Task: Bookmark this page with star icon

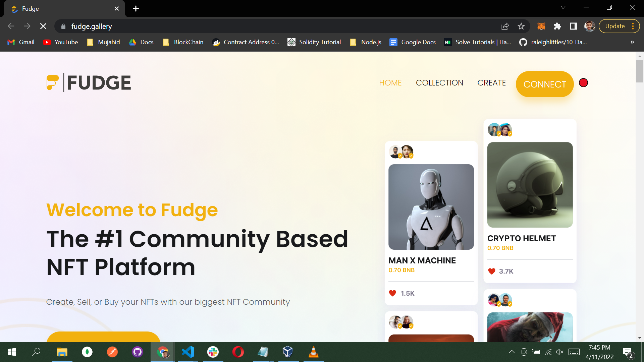Action: point(521,26)
